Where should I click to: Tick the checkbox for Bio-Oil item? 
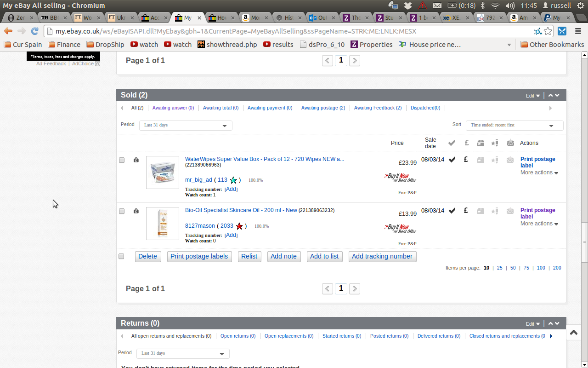[122, 211]
